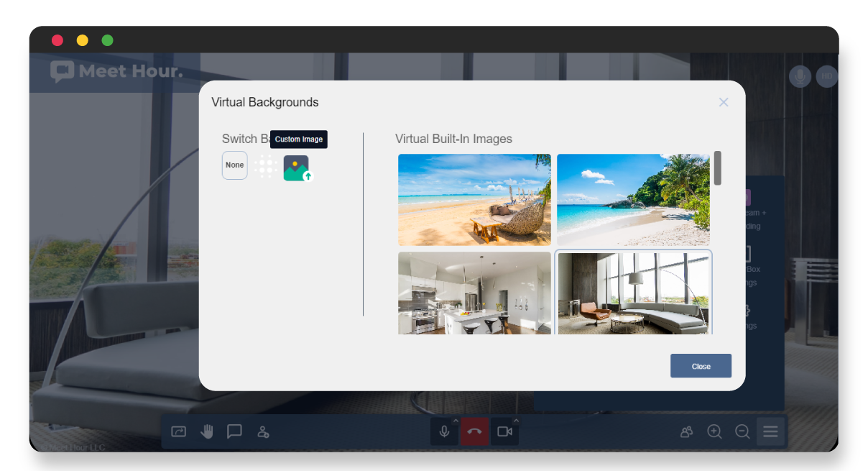Close the Virtual Backgrounds dialog via X
The image size is (868, 471).
724,102
